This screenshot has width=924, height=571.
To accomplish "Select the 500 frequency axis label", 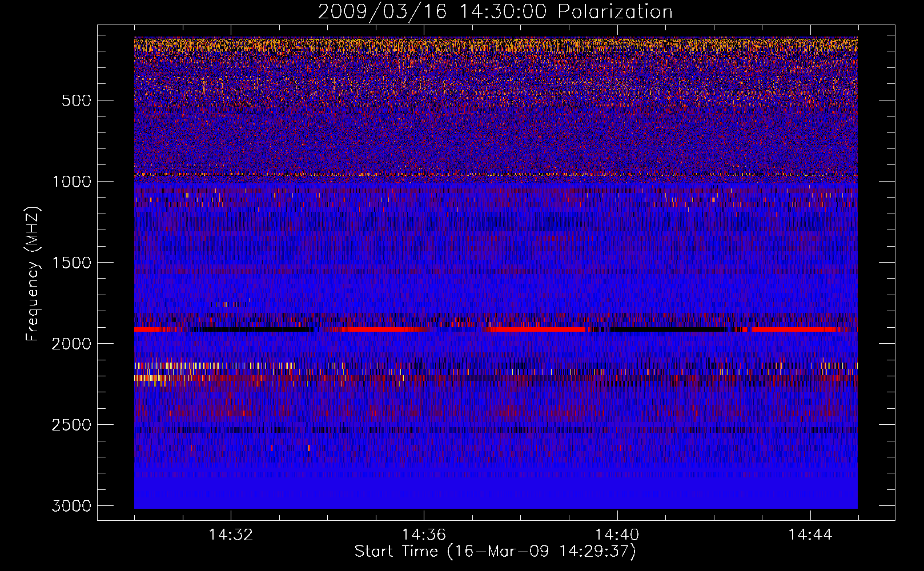I will (76, 100).
